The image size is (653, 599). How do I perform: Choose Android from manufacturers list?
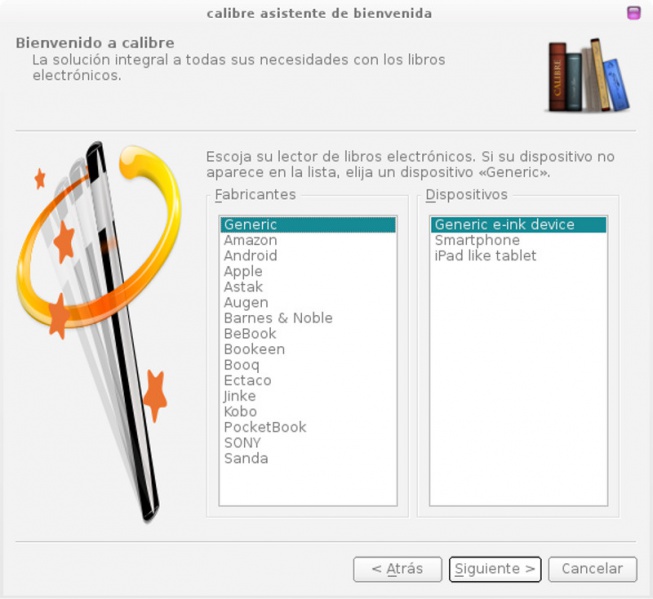click(308, 256)
